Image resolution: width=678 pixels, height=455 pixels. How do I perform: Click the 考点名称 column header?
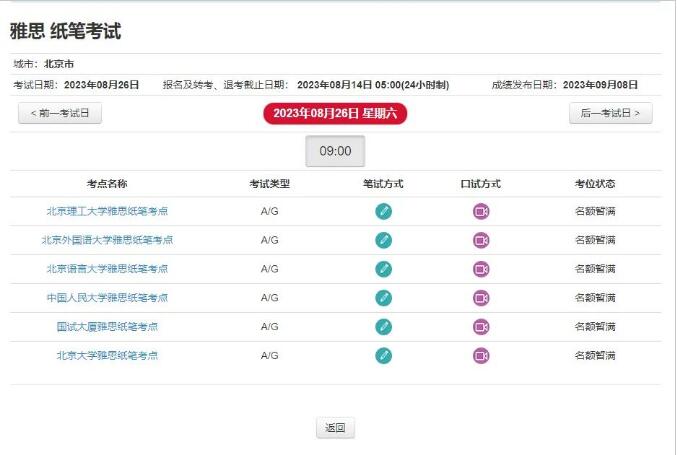click(x=107, y=184)
